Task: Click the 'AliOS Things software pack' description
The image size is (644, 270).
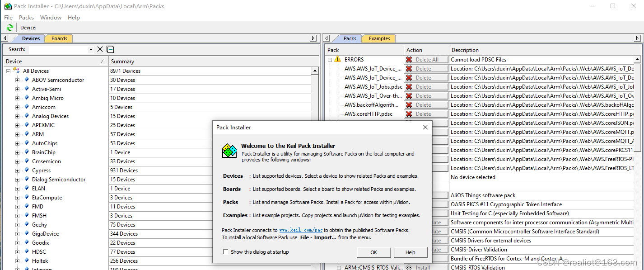Action: click(x=483, y=195)
